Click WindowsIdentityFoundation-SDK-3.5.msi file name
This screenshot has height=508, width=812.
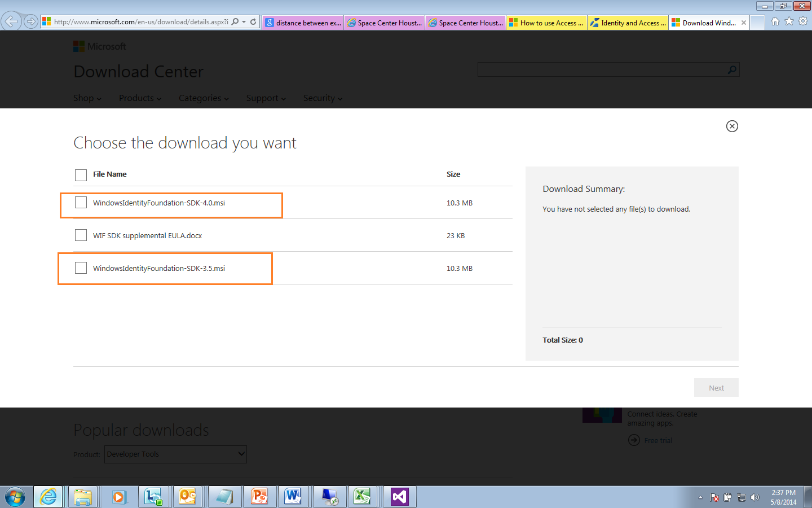click(159, 269)
